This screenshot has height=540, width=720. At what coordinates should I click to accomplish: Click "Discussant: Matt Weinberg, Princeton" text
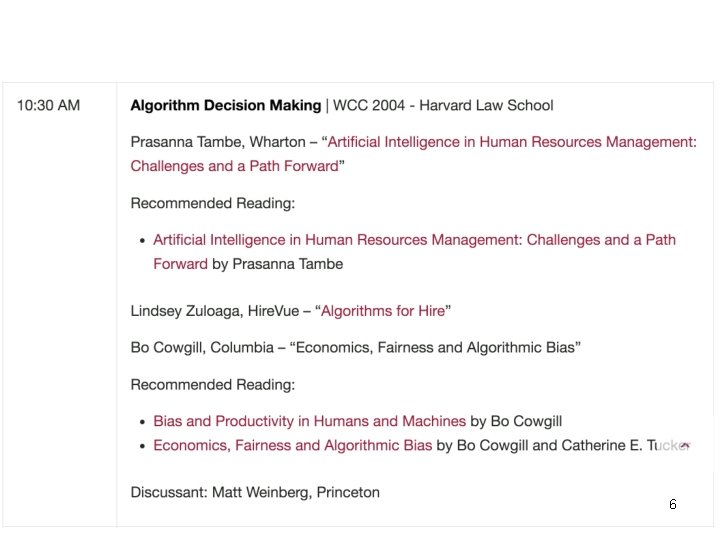pyautogui.click(x=255, y=492)
